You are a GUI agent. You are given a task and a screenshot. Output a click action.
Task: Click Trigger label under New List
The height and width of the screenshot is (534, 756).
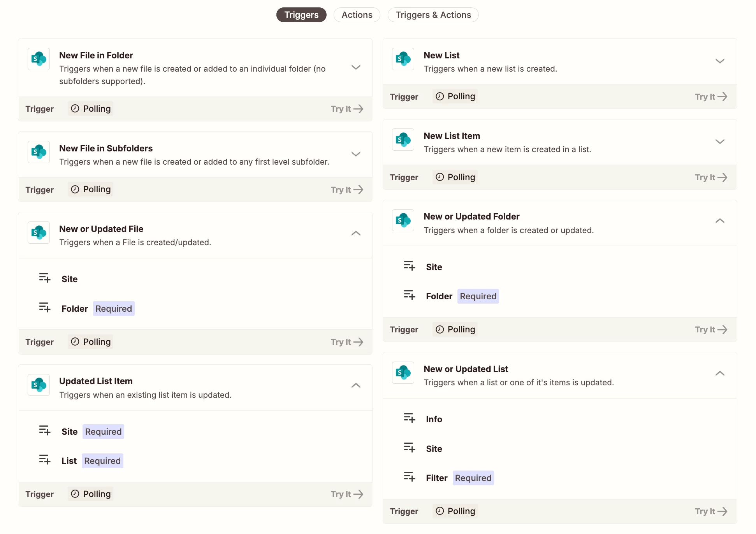(x=404, y=97)
